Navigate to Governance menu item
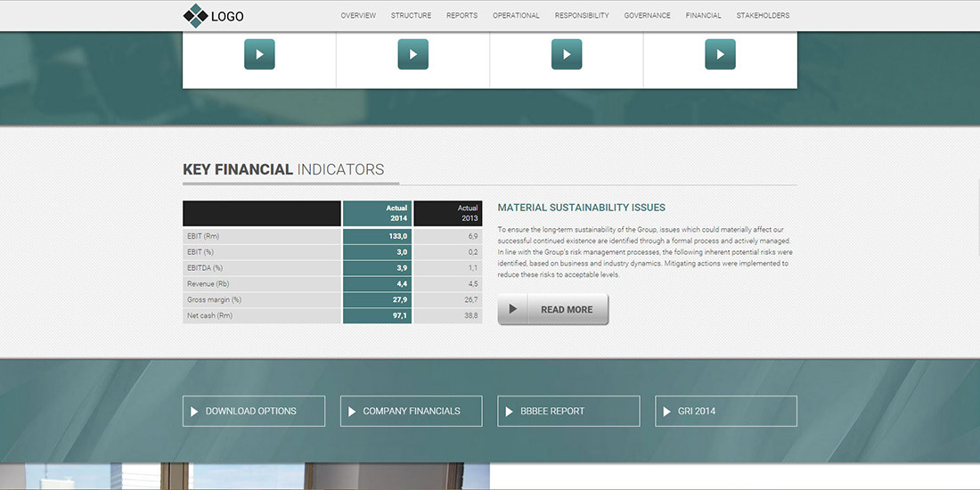 click(x=648, y=16)
